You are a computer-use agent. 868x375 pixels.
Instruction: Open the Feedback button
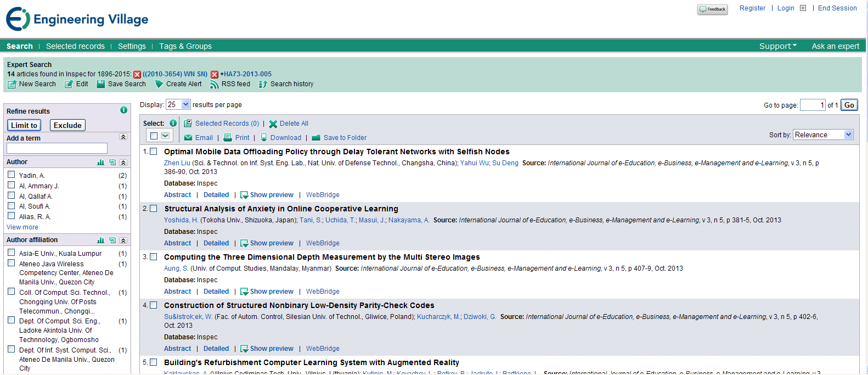(712, 9)
